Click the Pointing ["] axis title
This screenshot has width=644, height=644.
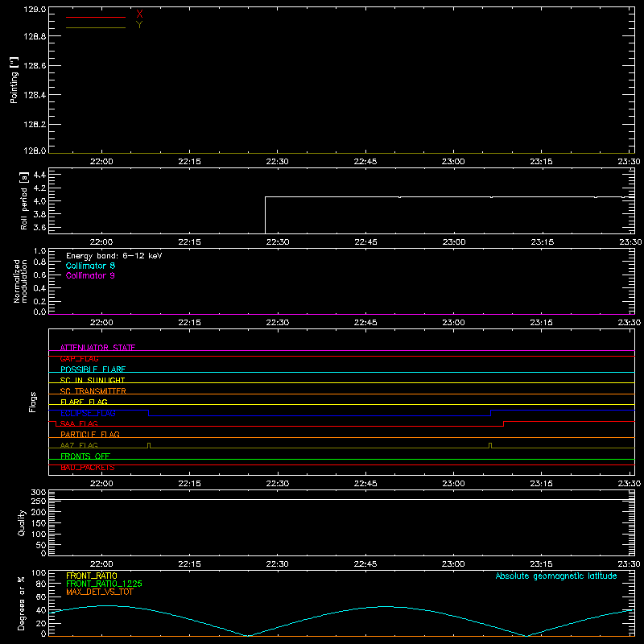[14, 80]
